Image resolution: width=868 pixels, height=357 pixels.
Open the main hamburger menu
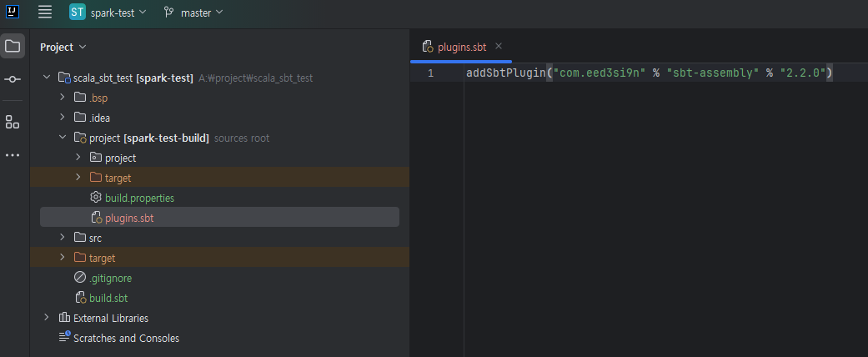point(45,12)
